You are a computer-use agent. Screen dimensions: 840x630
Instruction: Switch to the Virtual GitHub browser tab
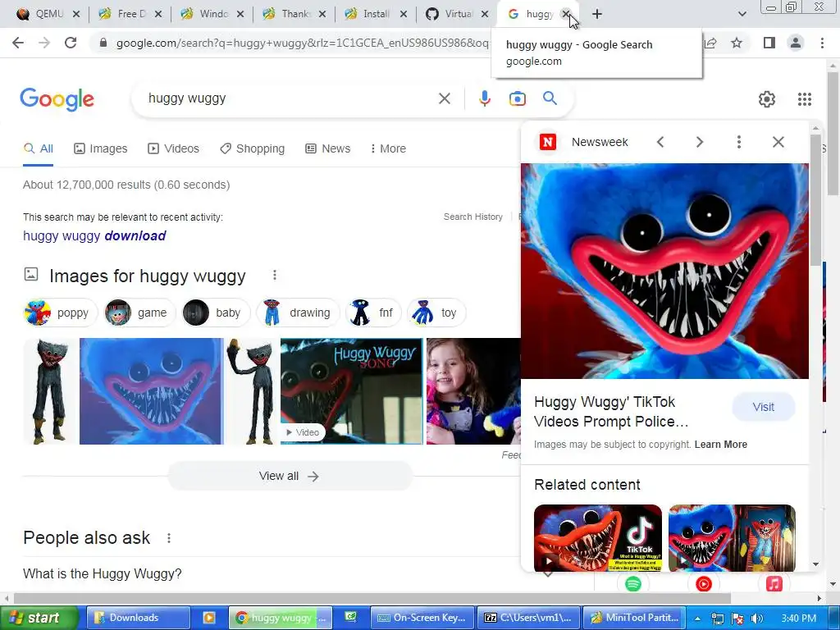(450, 14)
